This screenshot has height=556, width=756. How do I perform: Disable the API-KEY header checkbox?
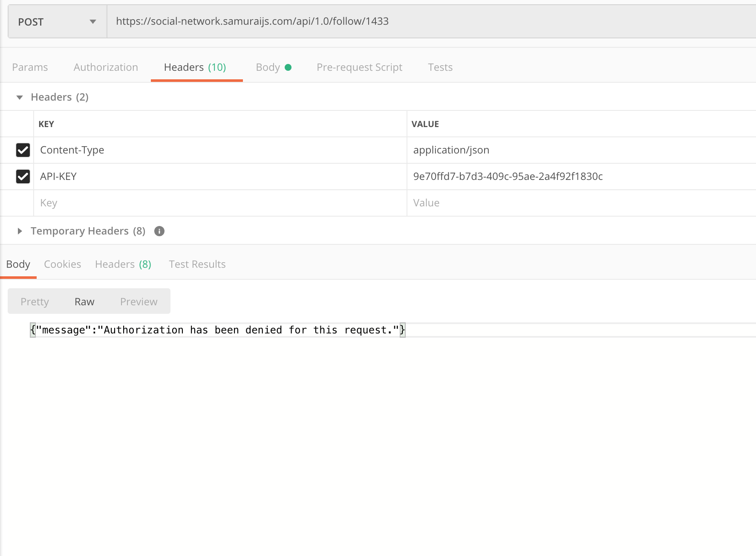click(23, 177)
